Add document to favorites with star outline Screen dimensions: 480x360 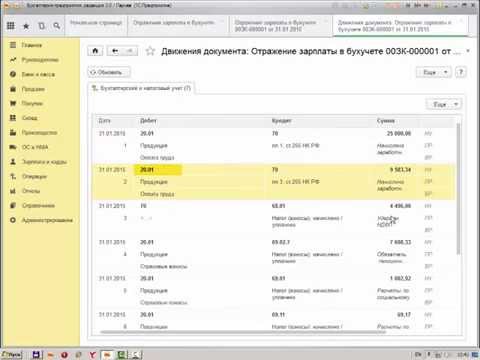pos(150,51)
